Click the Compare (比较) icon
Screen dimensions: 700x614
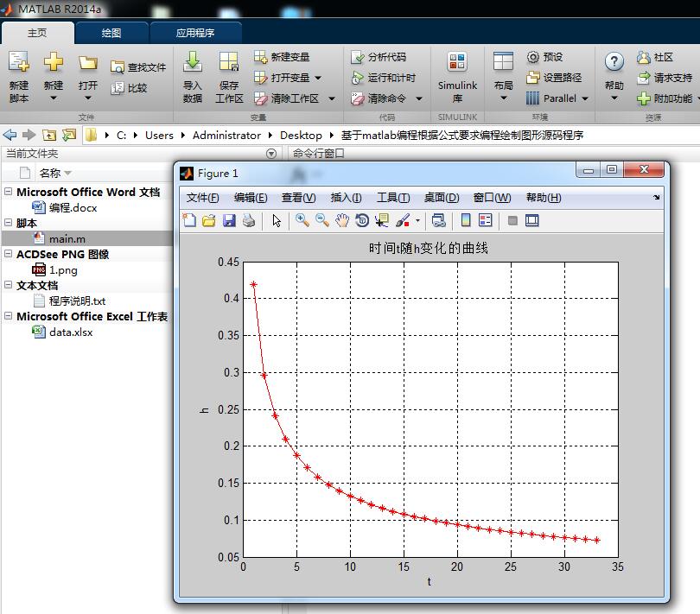(x=118, y=88)
